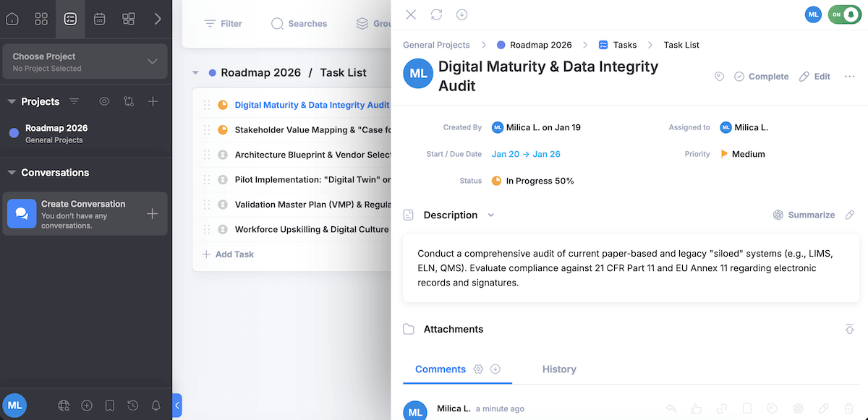Viewport: 868px width, 420px height.
Task: Open the Roadmap 2026 project in sidebar
Action: 56,133
